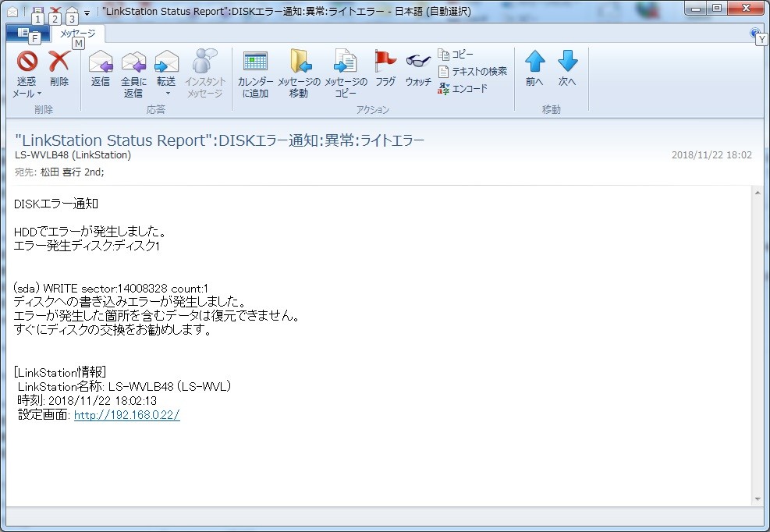Click the コピー command

tap(456, 55)
